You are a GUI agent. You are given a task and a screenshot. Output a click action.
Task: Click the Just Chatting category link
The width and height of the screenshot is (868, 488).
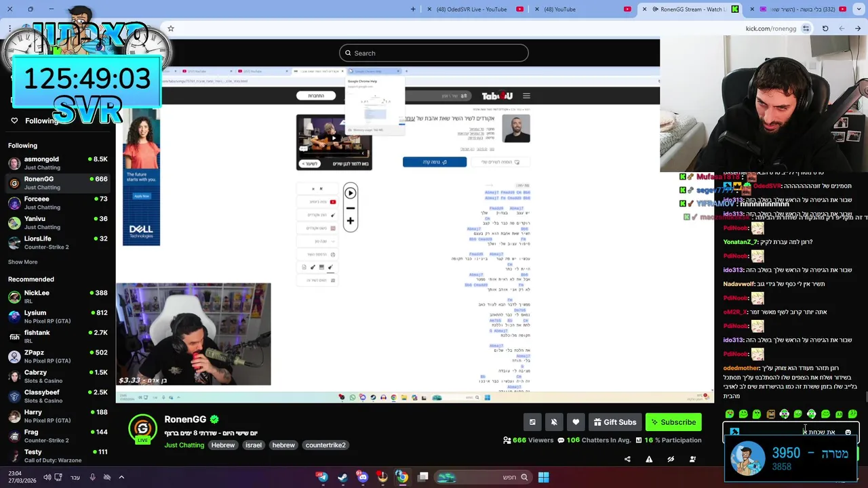[x=184, y=445]
